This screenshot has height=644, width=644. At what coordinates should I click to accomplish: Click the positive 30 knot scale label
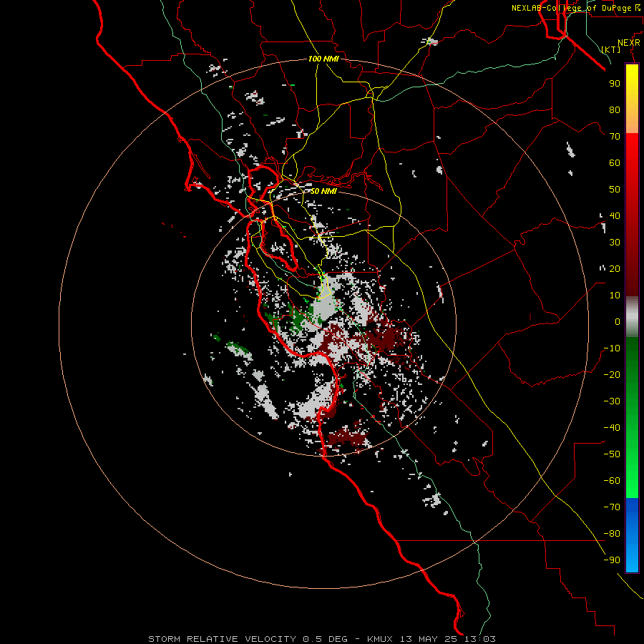pos(615,243)
